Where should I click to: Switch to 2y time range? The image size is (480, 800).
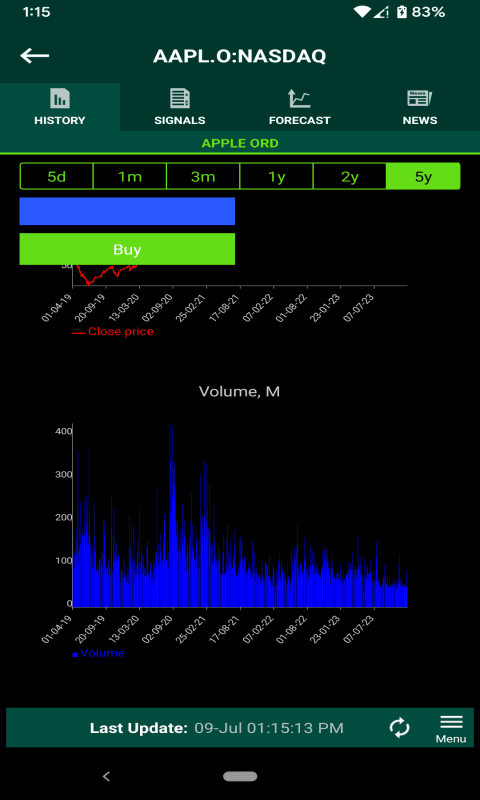350,177
